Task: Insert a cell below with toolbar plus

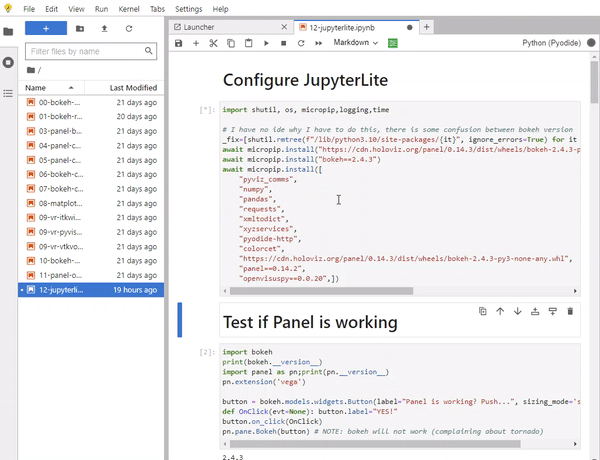Action: [x=196, y=43]
